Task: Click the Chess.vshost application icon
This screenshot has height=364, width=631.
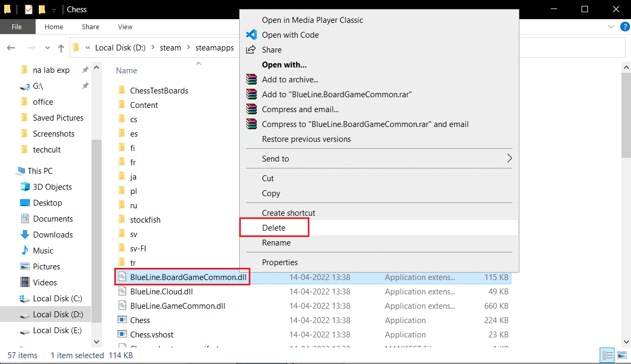Action: pyautogui.click(x=122, y=334)
